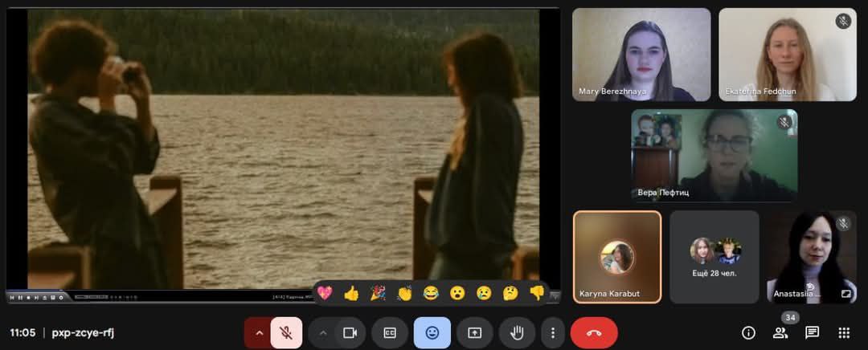Expand audio settings arrow beside microphone
The image size is (868, 350).
click(259, 332)
